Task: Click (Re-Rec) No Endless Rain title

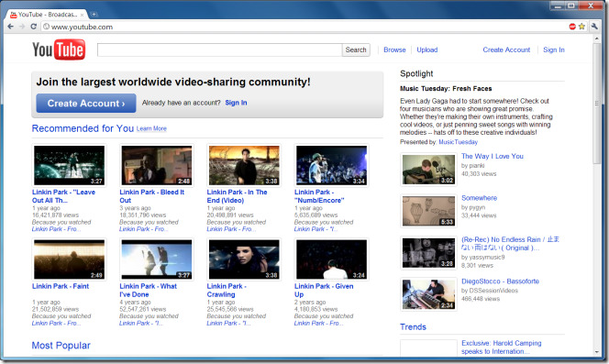Action: coord(510,244)
